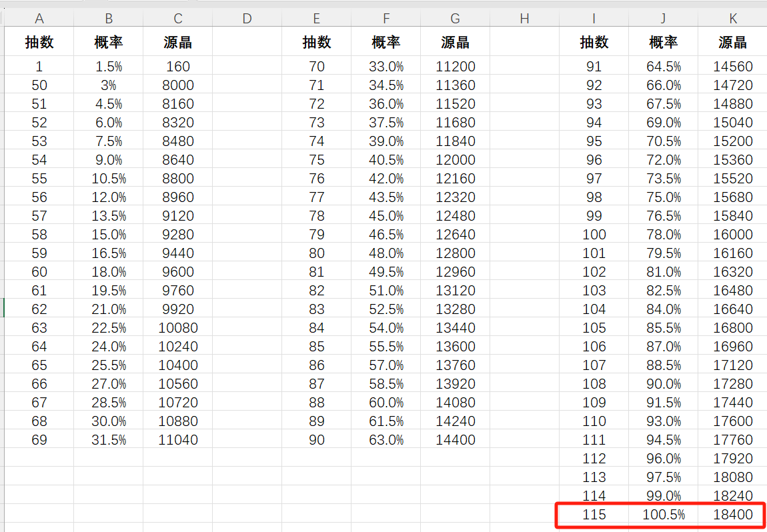Select the cell with value 9920
767x532 pixels.
pyautogui.click(x=178, y=309)
